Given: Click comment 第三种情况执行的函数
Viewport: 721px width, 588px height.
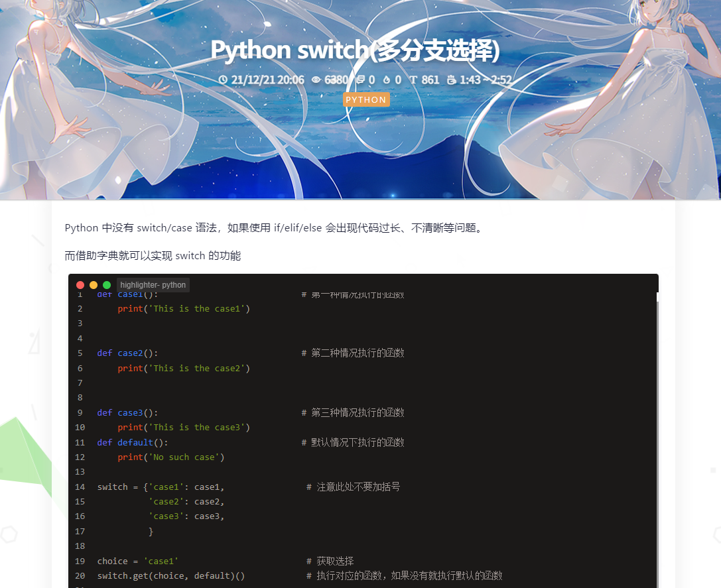Looking at the screenshot, I should coord(353,413).
